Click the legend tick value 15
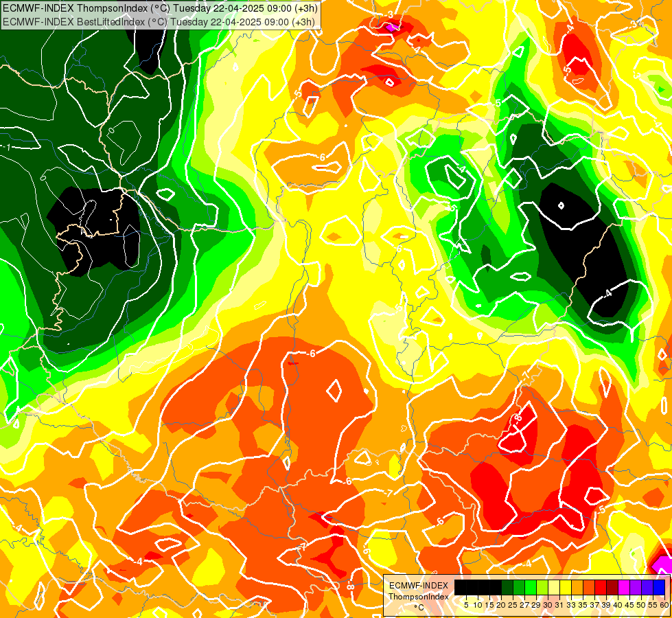The width and height of the screenshot is (672, 618). click(x=489, y=605)
